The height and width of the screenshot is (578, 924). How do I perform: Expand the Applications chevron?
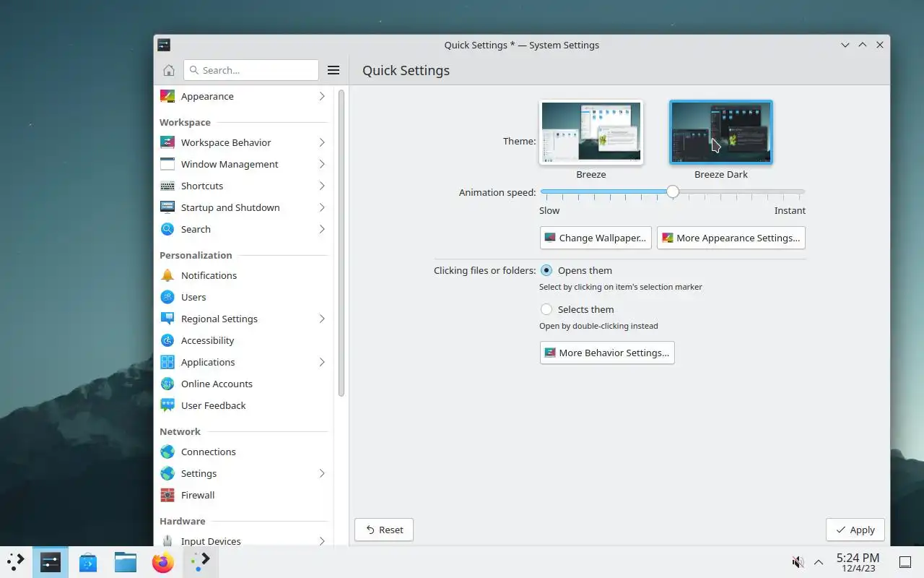click(x=322, y=362)
